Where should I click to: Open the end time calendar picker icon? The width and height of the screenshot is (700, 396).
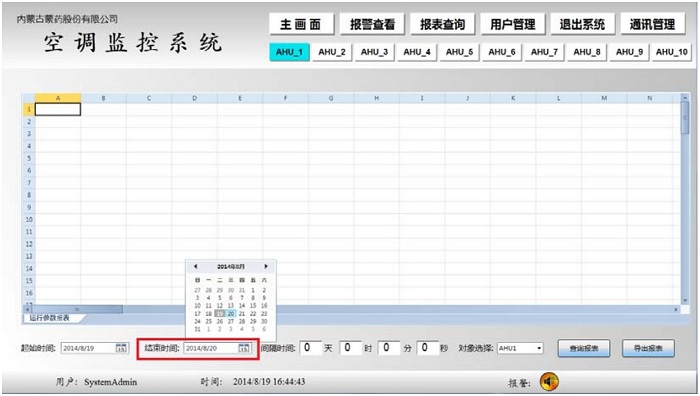pyautogui.click(x=244, y=348)
